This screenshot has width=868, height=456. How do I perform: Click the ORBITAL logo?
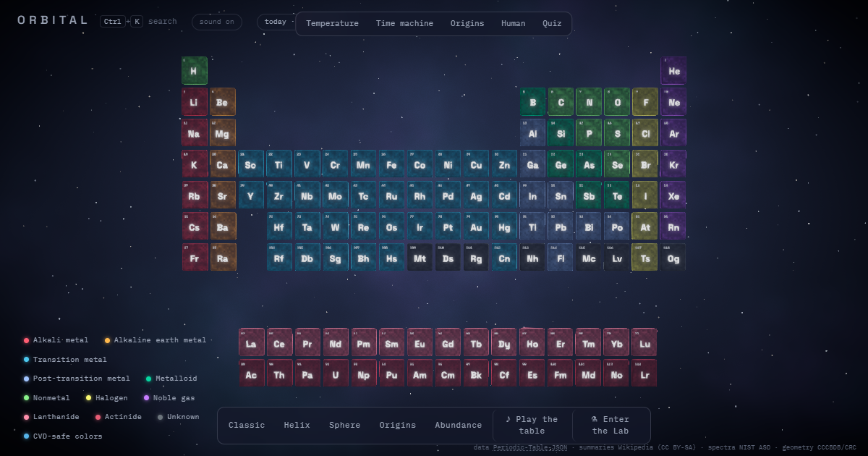[x=53, y=20]
